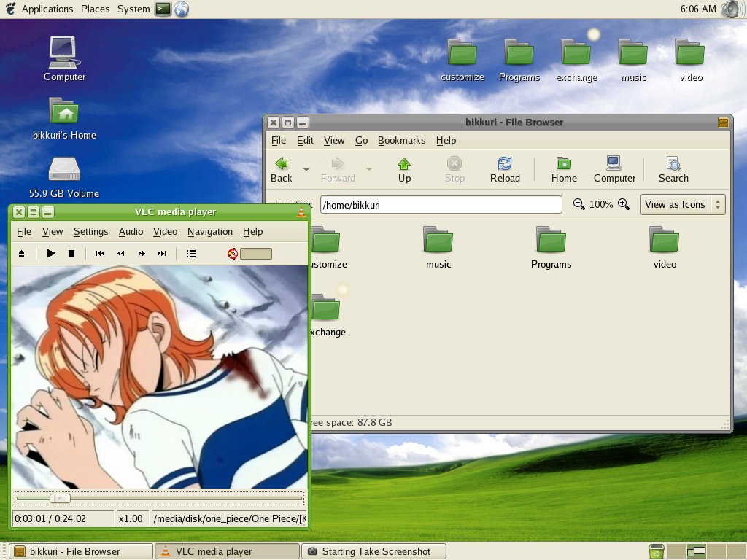Open Search in File Browser toolbar
Screen dimensions: 747x560
coord(673,170)
